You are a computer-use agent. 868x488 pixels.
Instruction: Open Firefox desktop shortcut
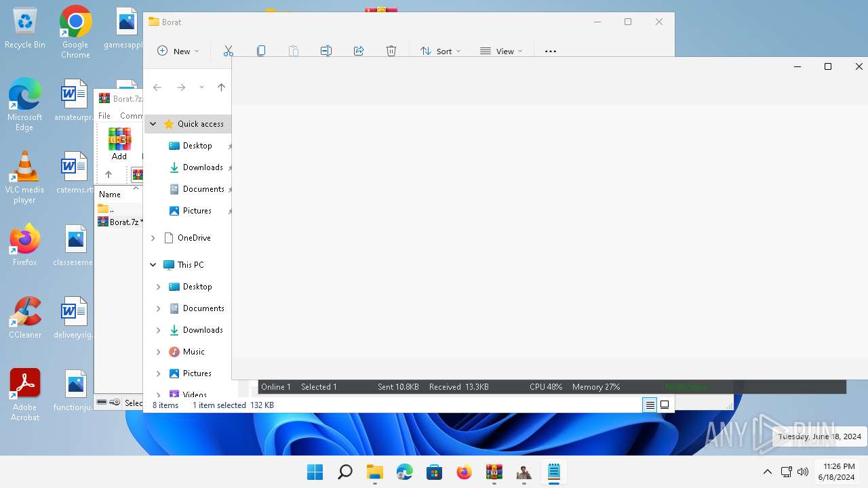click(25, 245)
